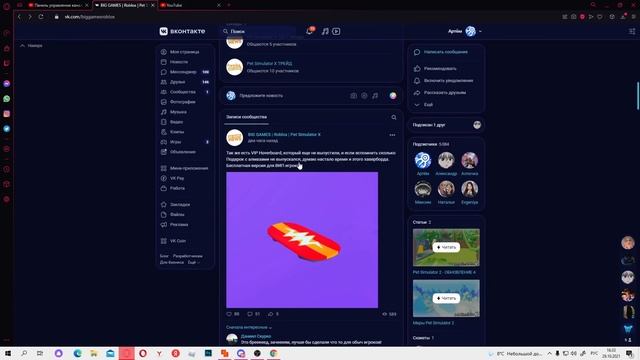
Task: Click Читать on the Pet Simulator 2 article
Action: tap(446, 247)
